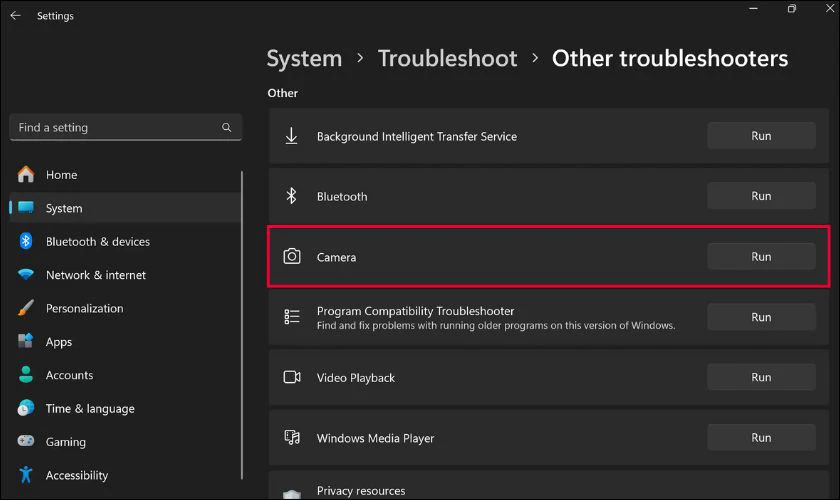Click the Program Compatibility Troubleshooter title
This screenshot has height=500, width=840.
[x=415, y=311]
